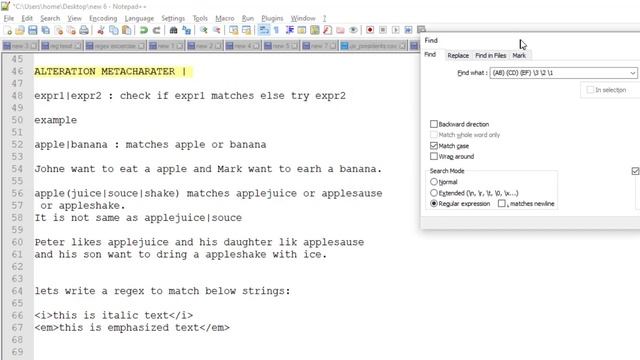Toggle the Indent Guide toolbar icon
This screenshot has width=640, height=360.
point(290,30)
